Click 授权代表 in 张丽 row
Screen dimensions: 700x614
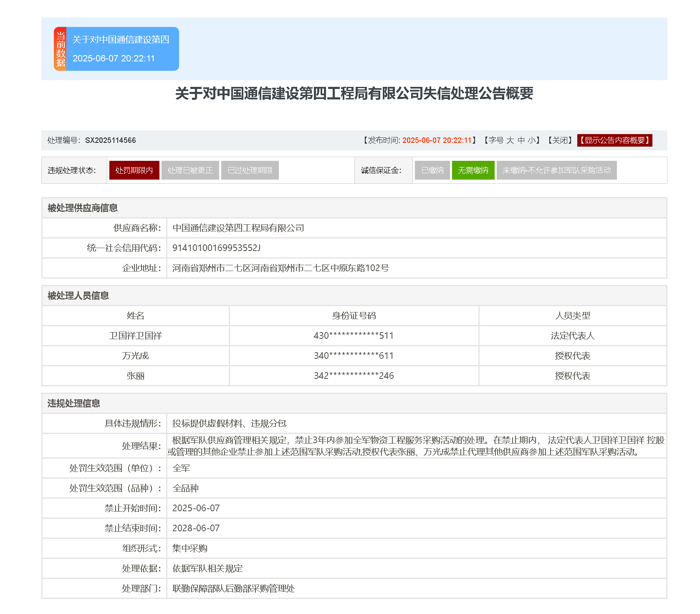(x=573, y=376)
